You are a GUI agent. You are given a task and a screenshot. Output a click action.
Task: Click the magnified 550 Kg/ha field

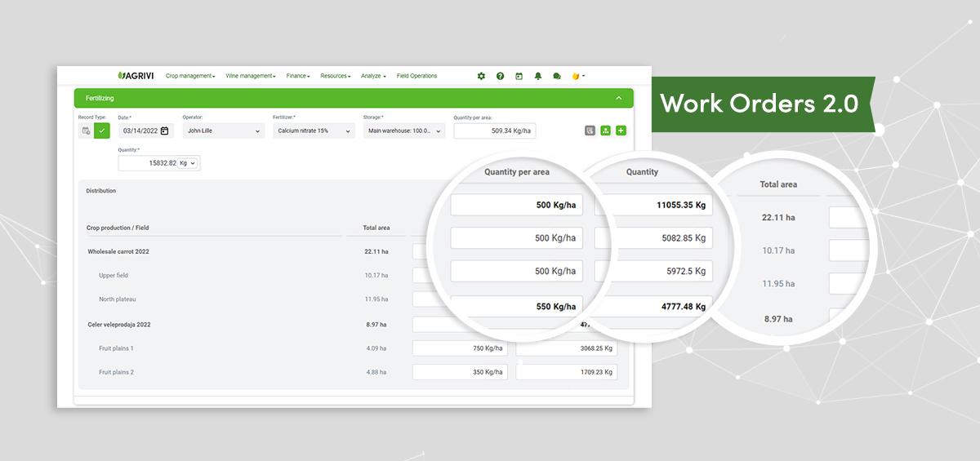coord(517,305)
